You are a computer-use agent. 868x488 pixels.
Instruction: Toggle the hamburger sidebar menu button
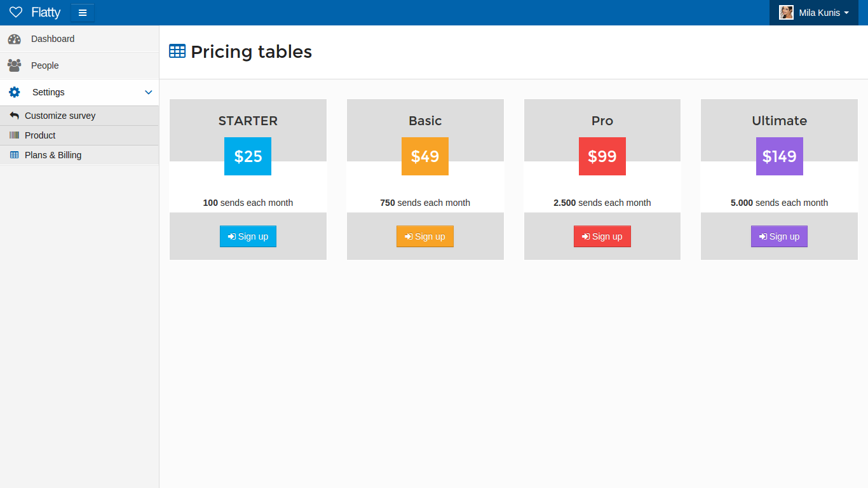(83, 13)
